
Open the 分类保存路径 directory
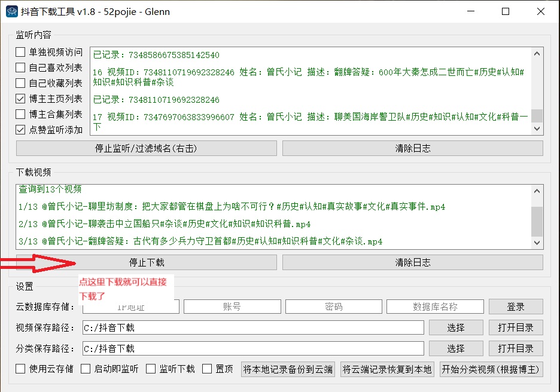click(x=516, y=348)
